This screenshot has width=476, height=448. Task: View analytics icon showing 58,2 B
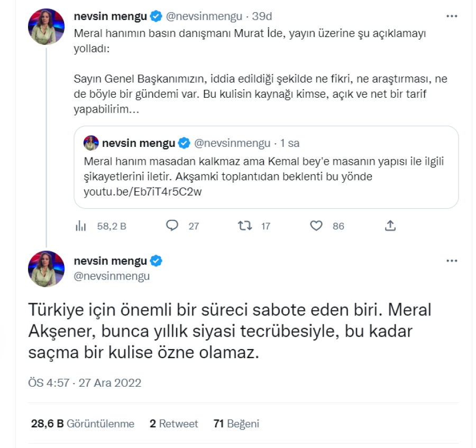coord(81,226)
